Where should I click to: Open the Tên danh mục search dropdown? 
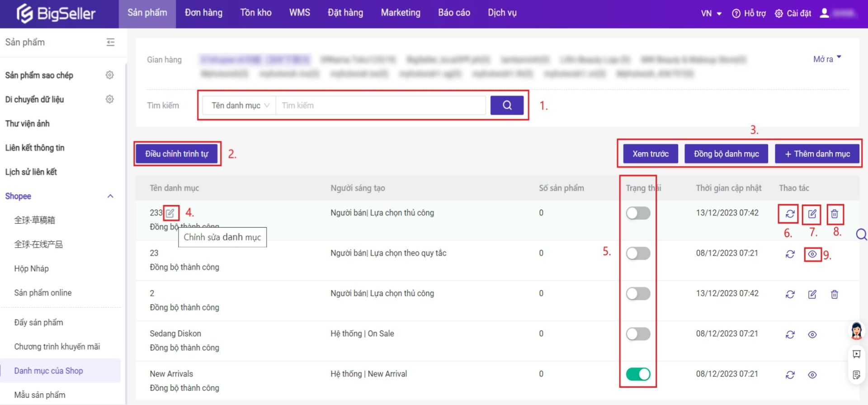click(x=240, y=105)
